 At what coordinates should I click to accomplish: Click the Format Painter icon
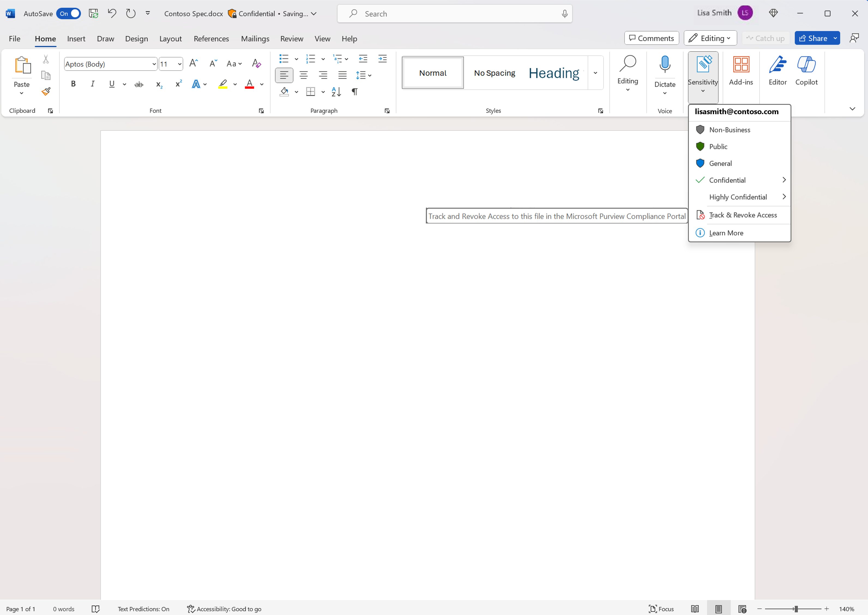(x=46, y=92)
